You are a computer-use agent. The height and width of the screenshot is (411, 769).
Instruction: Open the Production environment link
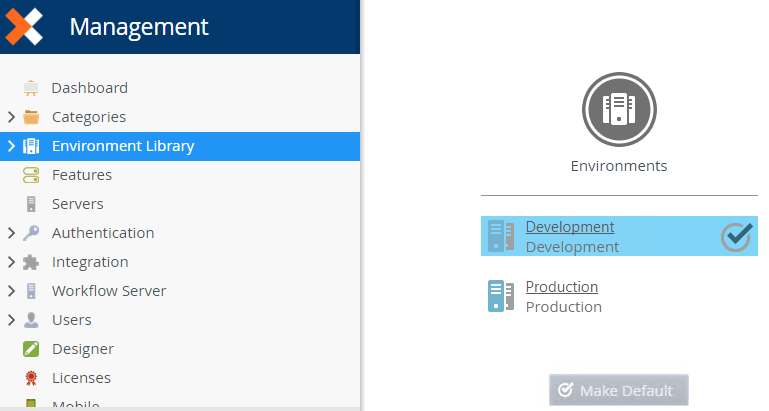click(562, 287)
